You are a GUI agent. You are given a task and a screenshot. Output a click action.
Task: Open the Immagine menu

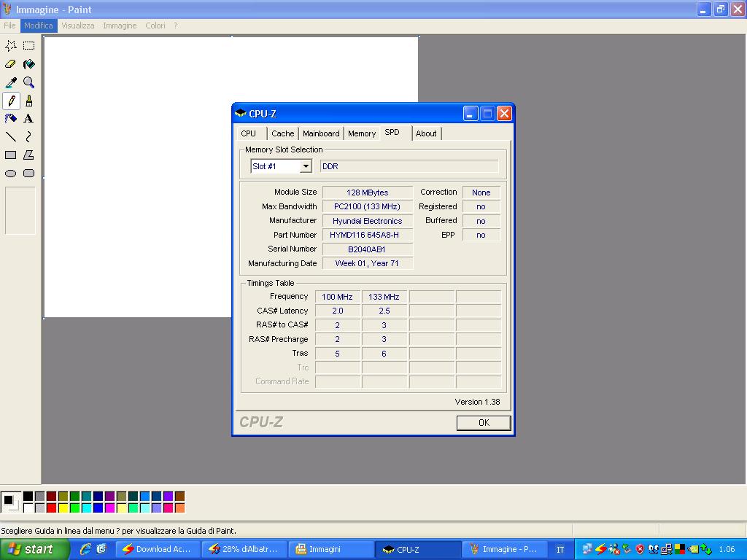point(120,26)
